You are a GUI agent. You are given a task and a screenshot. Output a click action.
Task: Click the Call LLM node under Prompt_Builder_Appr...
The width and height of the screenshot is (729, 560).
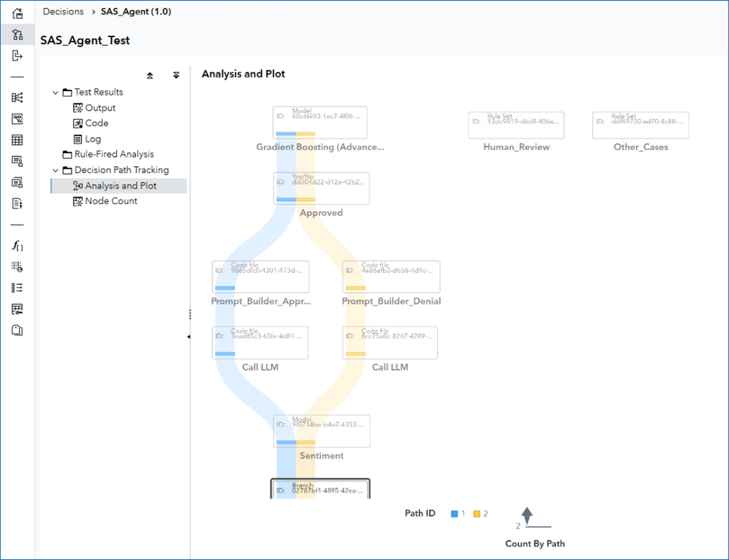click(x=260, y=343)
